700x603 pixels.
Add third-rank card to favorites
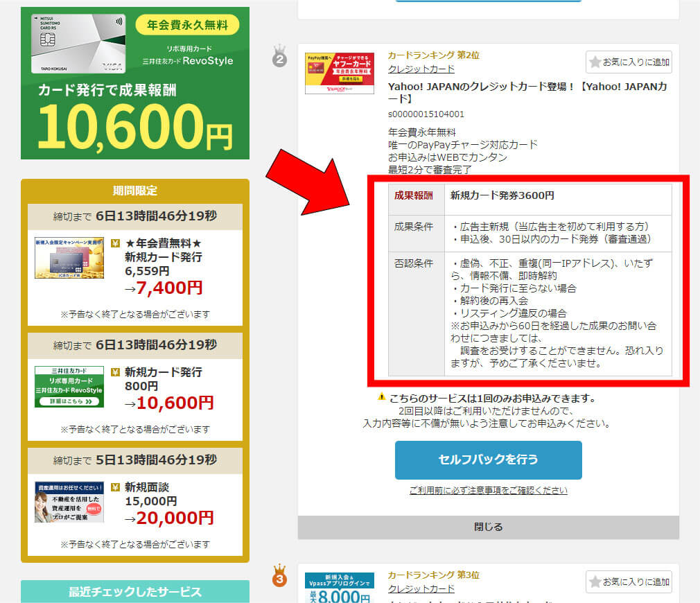click(x=629, y=582)
